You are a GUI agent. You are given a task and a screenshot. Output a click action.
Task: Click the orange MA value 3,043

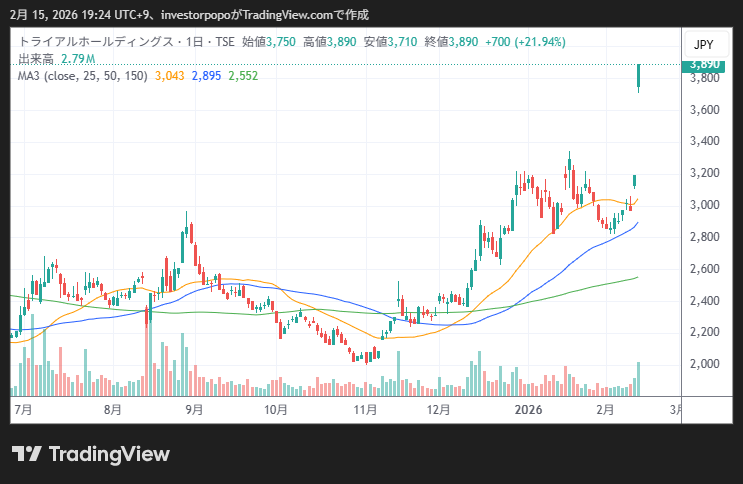[x=169, y=76]
